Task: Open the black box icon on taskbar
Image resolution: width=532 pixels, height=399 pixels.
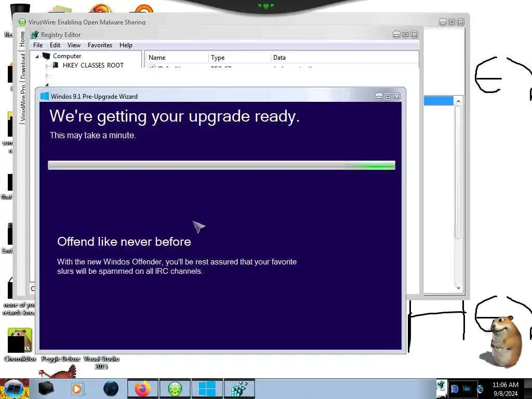Action: click(x=46, y=389)
